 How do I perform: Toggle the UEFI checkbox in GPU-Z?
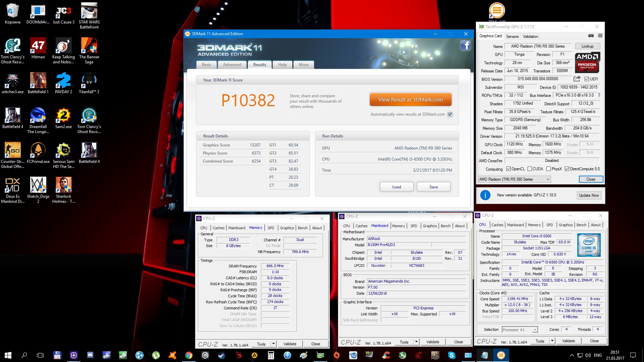pos(587,79)
